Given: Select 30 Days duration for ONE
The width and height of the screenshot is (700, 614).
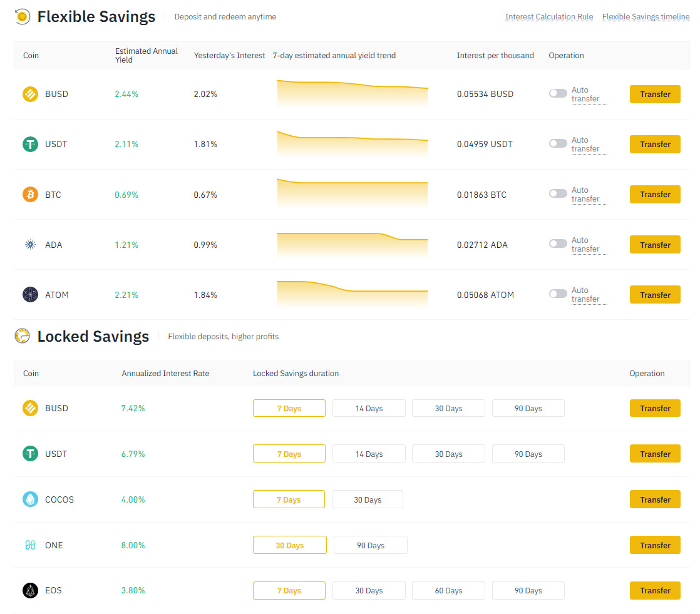Looking at the screenshot, I should (290, 545).
